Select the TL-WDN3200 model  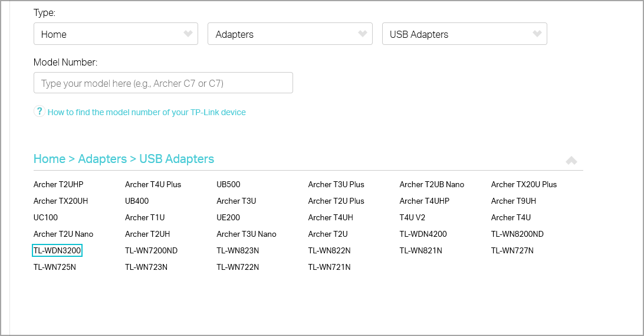(x=57, y=250)
